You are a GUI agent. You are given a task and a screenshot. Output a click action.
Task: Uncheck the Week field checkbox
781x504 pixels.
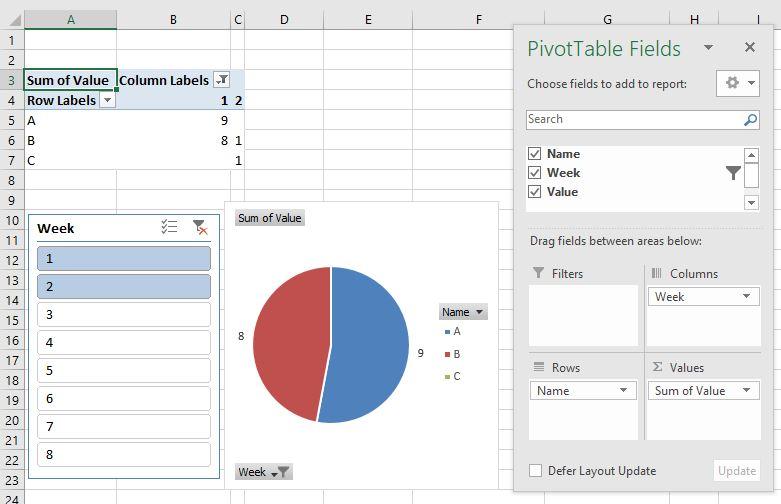point(534,172)
